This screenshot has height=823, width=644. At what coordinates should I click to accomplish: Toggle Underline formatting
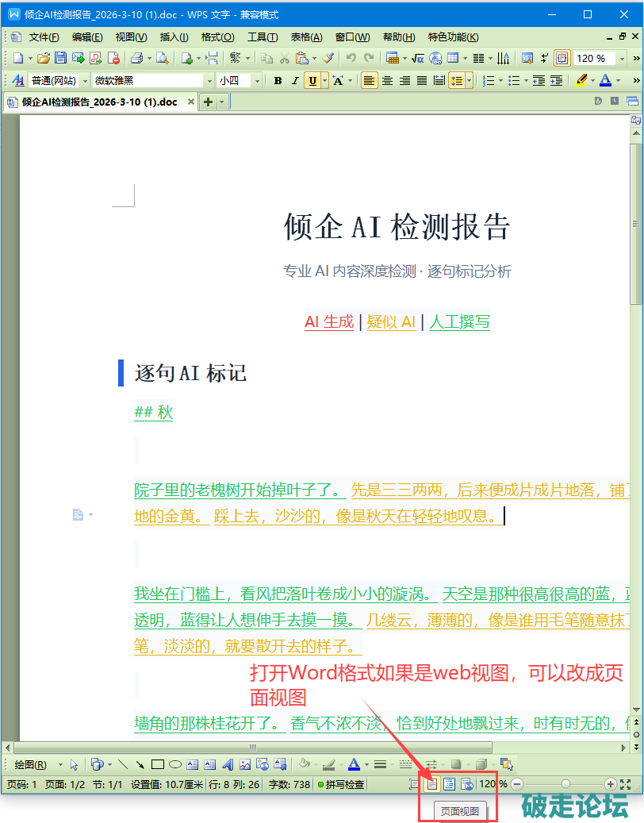pos(312,80)
